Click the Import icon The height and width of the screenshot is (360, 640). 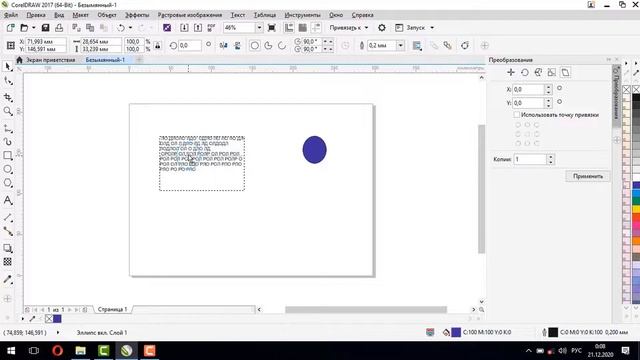(184, 28)
